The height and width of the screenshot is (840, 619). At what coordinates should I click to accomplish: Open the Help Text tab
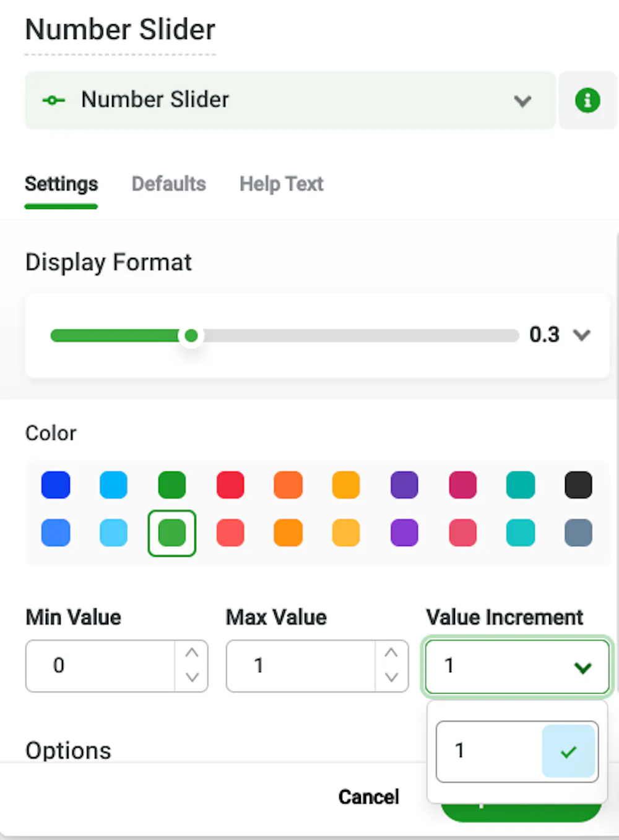coord(281,184)
